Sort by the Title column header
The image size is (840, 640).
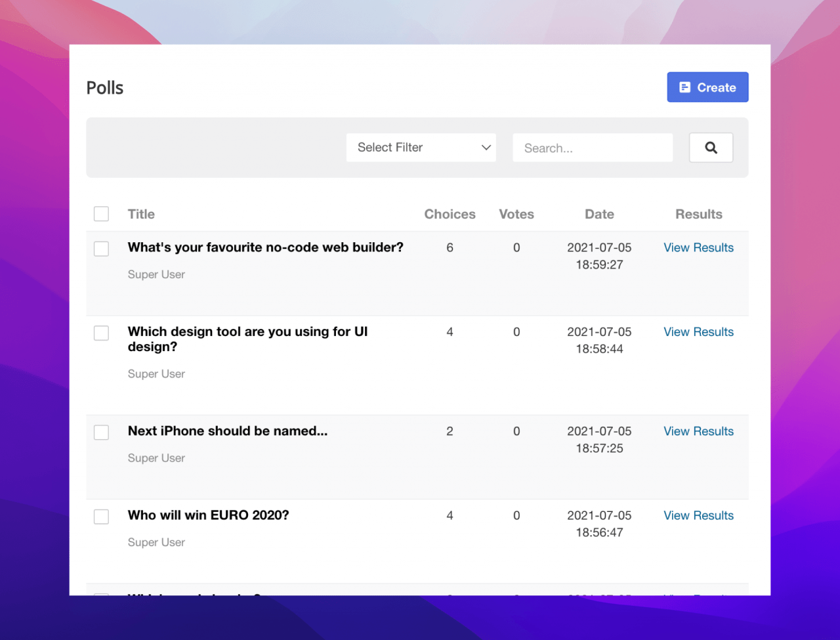pyautogui.click(x=141, y=214)
